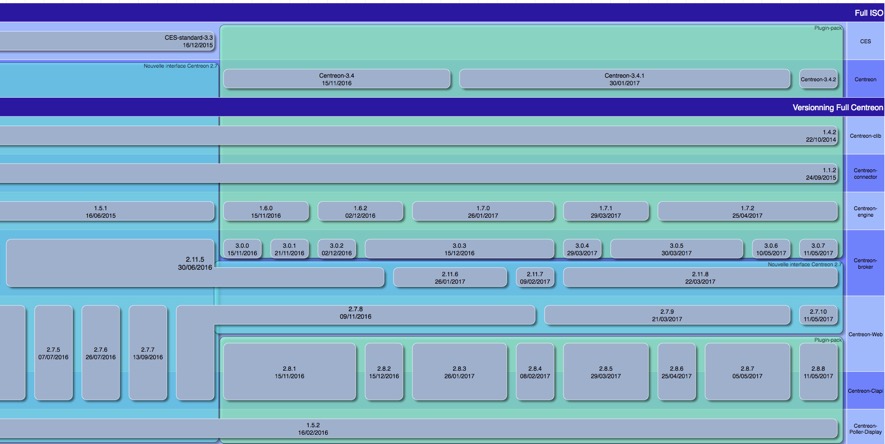Open the Centreon-3.4.1 release block
This screenshot has width=885, height=444.
(624, 79)
